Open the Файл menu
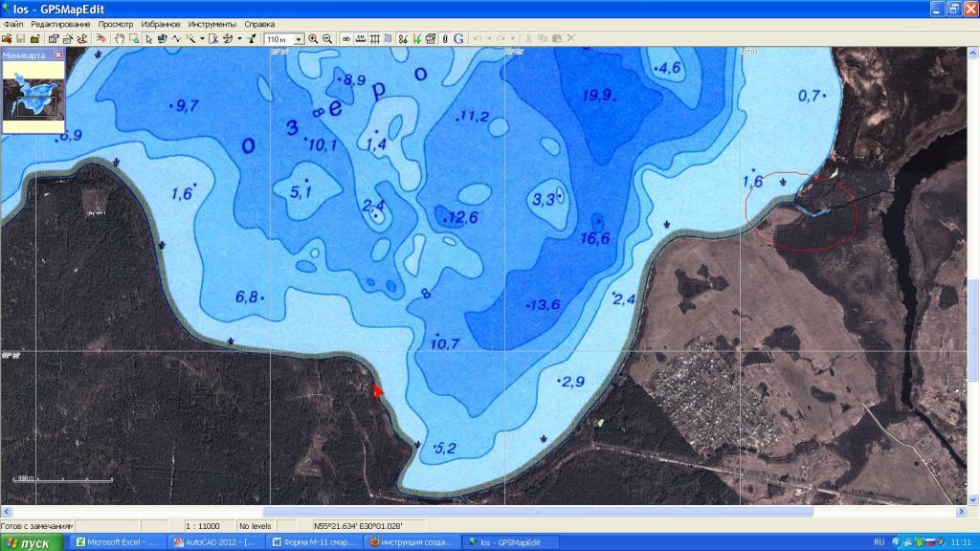The height and width of the screenshot is (551, 980). click(13, 24)
